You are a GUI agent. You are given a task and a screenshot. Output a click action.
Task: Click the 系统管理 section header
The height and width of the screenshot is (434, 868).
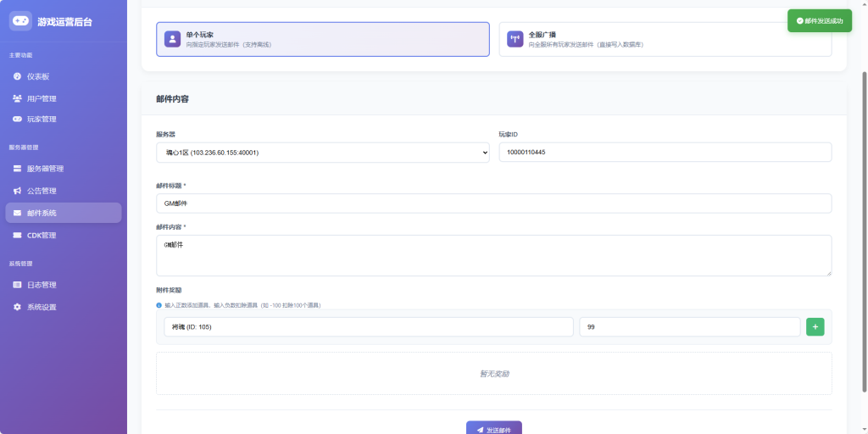(x=20, y=264)
